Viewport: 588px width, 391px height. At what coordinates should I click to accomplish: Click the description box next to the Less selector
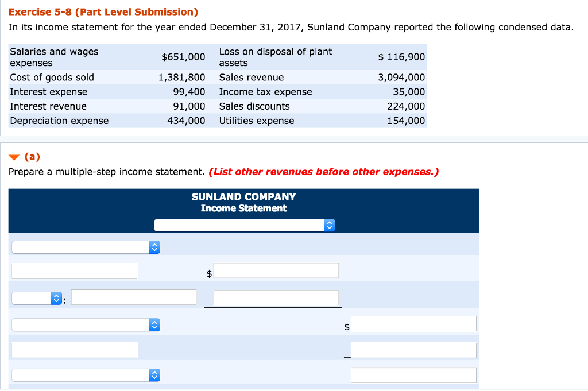134,297
